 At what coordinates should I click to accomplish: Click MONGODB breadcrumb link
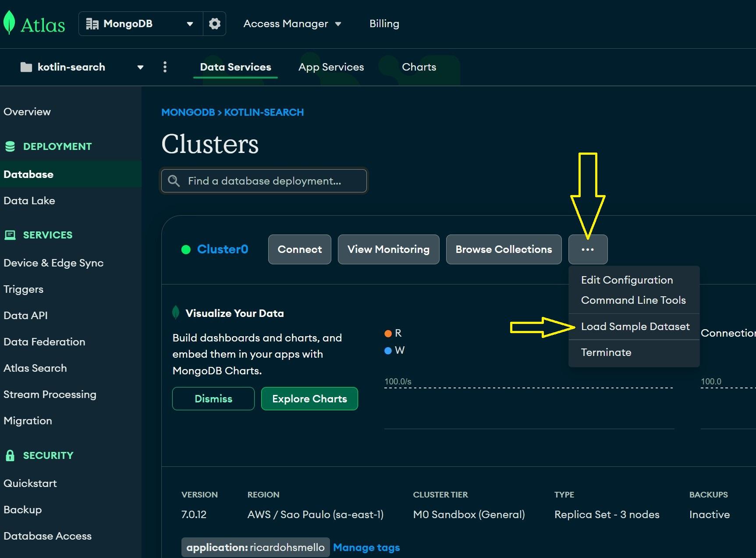coord(188,112)
